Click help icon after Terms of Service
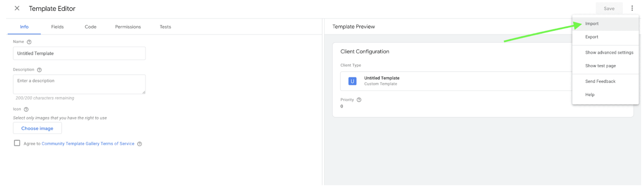The height and width of the screenshot is (187, 644). pos(140,144)
